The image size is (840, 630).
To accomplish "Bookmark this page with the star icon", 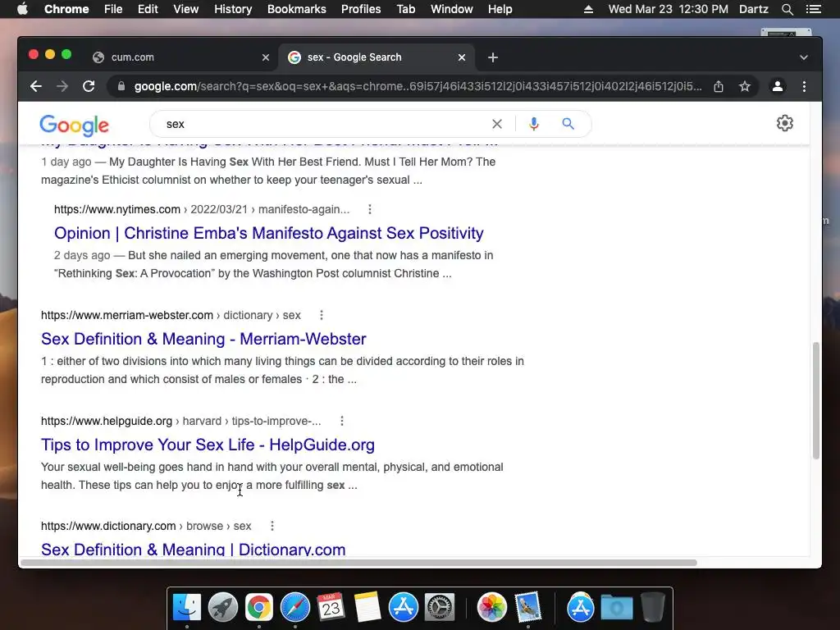I will click(745, 86).
